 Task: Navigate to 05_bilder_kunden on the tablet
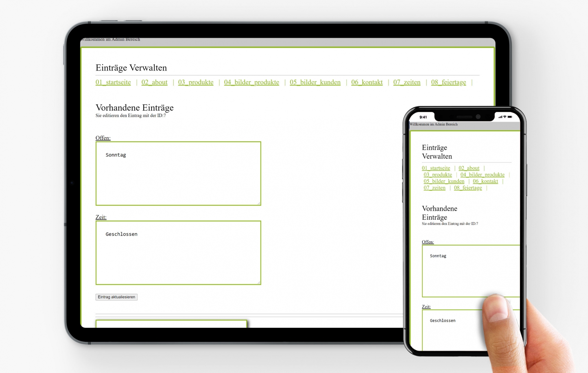coord(315,82)
